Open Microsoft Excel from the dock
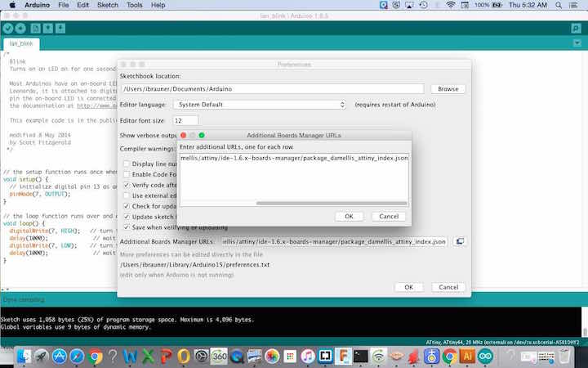 [x=148, y=356]
